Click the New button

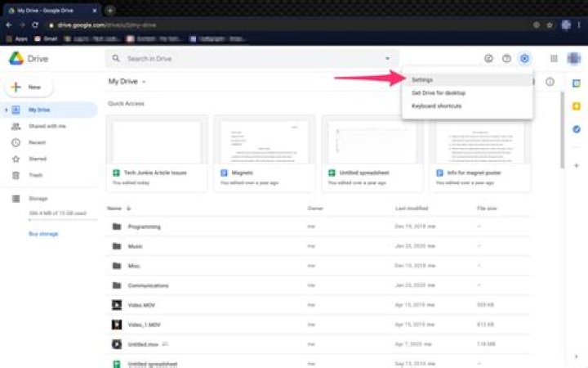pyautogui.click(x=29, y=87)
